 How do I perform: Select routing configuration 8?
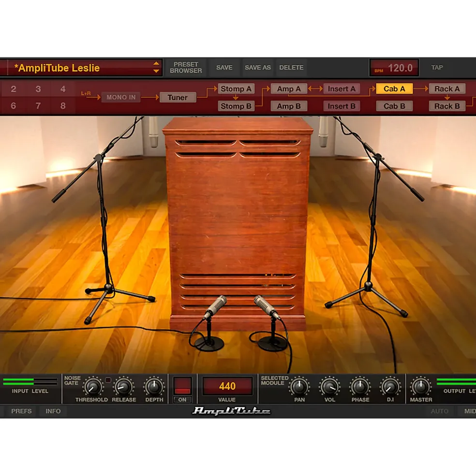click(62, 106)
